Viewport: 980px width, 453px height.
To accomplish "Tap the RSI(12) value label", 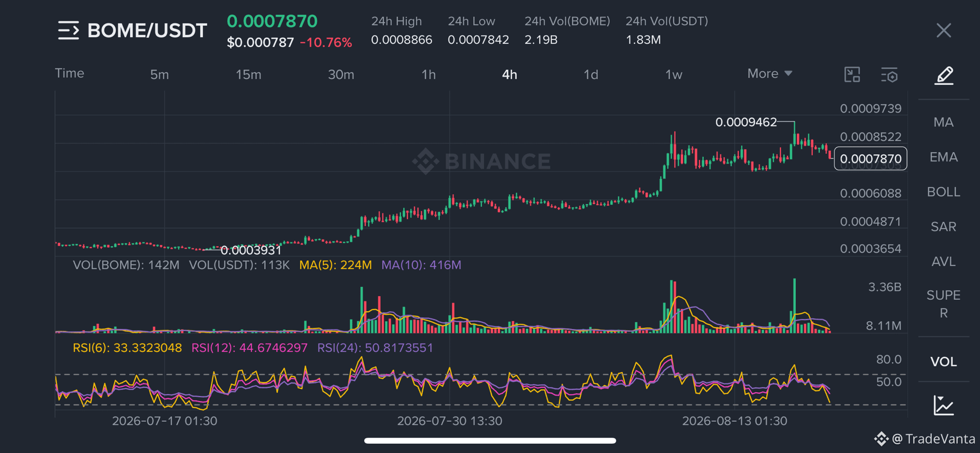I will point(249,348).
